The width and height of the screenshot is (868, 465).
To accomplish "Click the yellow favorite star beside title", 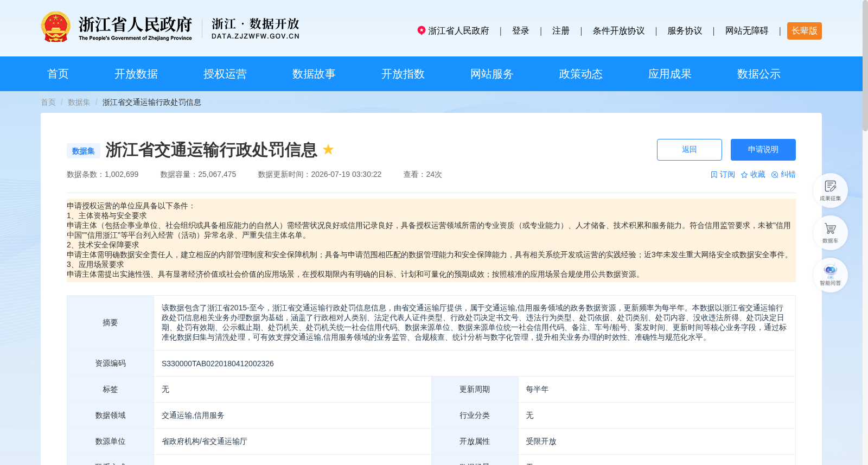I will click(x=328, y=149).
